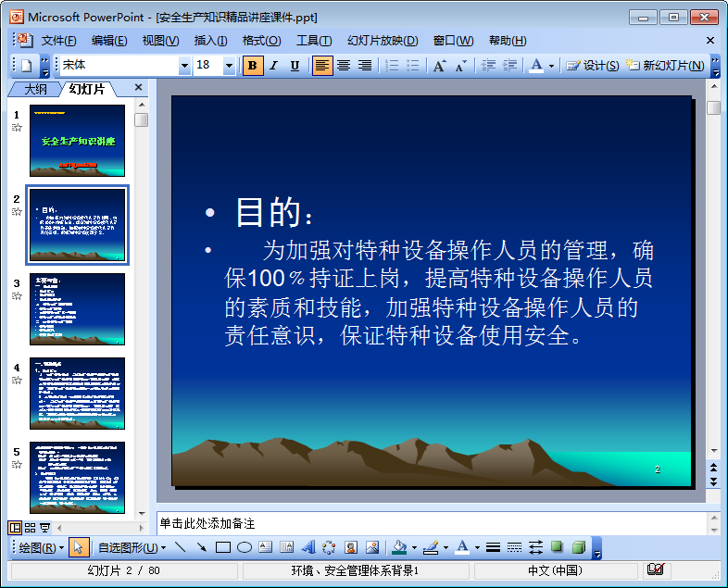Click the 设计 design button
This screenshot has height=588, width=728.
tap(593, 66)
